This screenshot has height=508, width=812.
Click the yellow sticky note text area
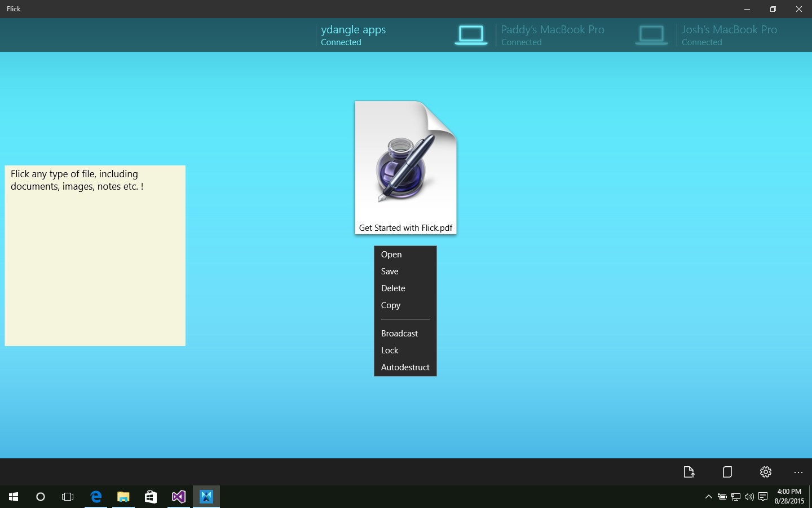(95, 255)
